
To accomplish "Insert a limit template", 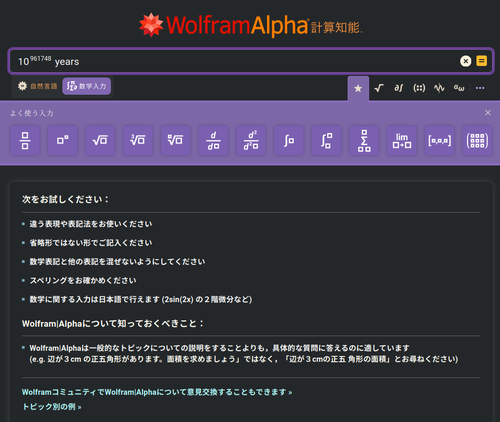I will click(x=402, y=140).
